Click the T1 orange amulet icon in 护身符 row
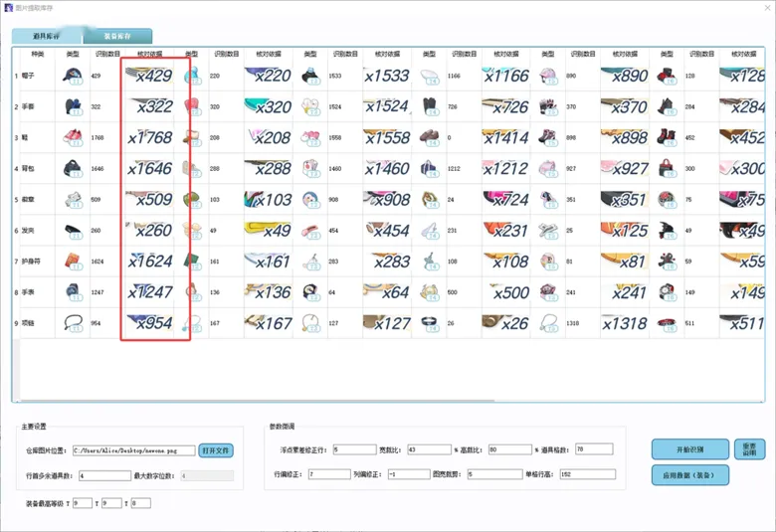This screenshot has height=532, width=776. click(x=73, y=262)
